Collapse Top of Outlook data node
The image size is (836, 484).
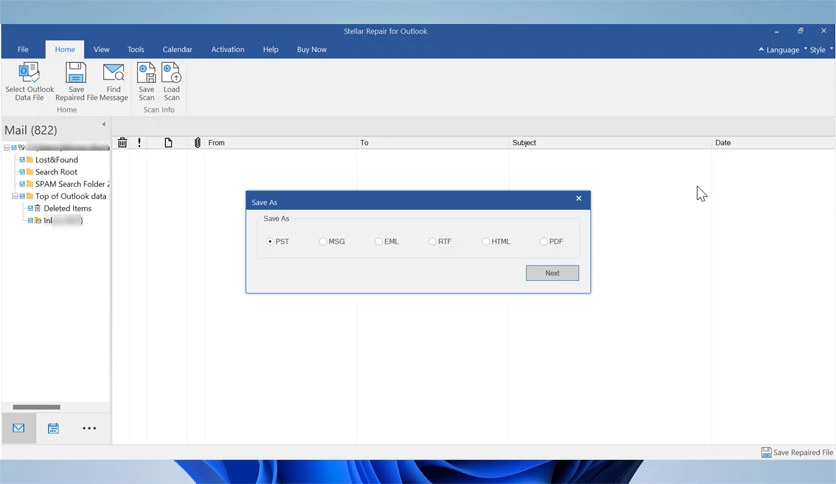pyautogui.click(x=15, y=196)
